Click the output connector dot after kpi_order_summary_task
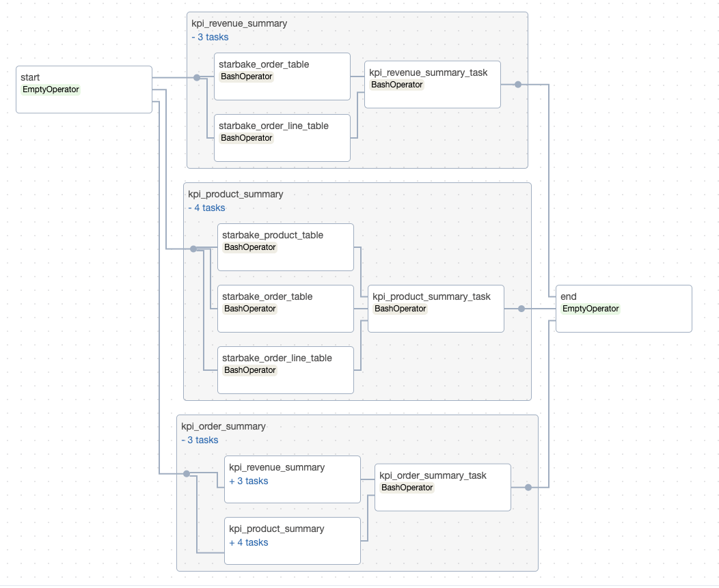The height and width of the screenshot is (588, 719). (528, 488)
